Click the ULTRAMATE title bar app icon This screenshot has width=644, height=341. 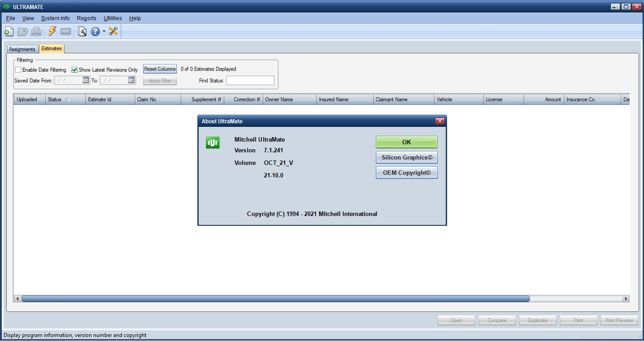tap(6, 7)
